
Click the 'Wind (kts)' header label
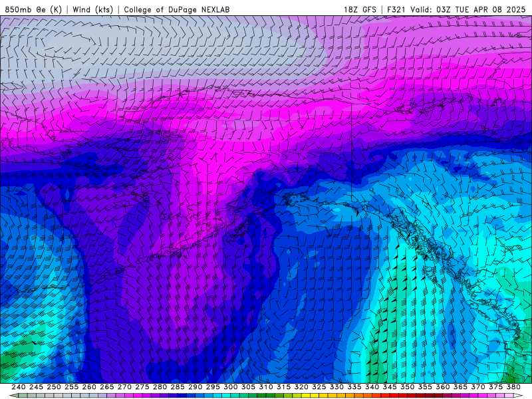92,9
